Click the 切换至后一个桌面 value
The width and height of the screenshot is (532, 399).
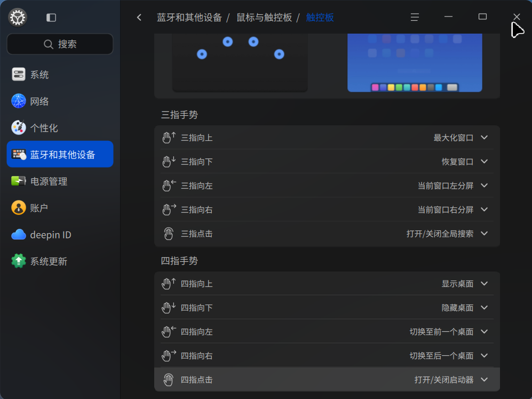[x=441, y=356]
